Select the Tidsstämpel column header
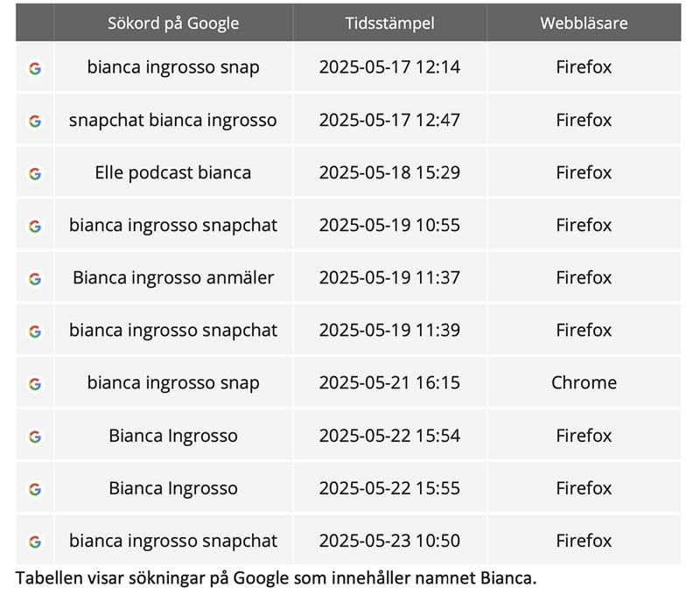 (x=389, y=23)
